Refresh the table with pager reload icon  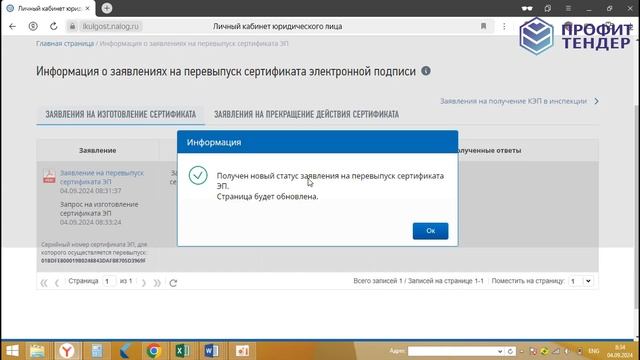click(x=173, y=282)
